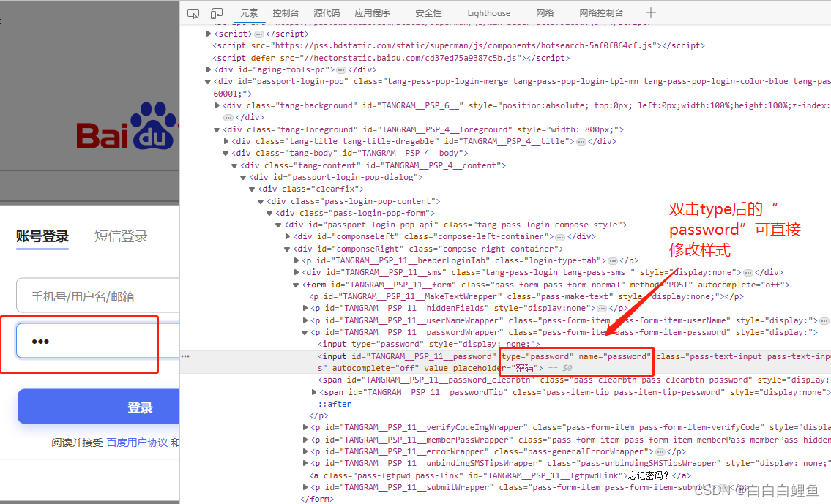Expand collapsed ellipsis in first script node
This screenshot has height=504, width=831.
coord(259,34)
